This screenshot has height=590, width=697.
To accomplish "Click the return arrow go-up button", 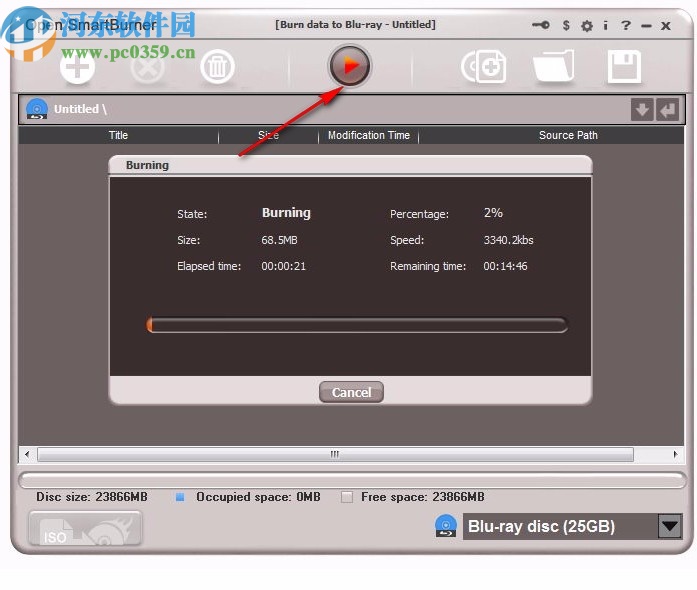I will click(668, 109).
